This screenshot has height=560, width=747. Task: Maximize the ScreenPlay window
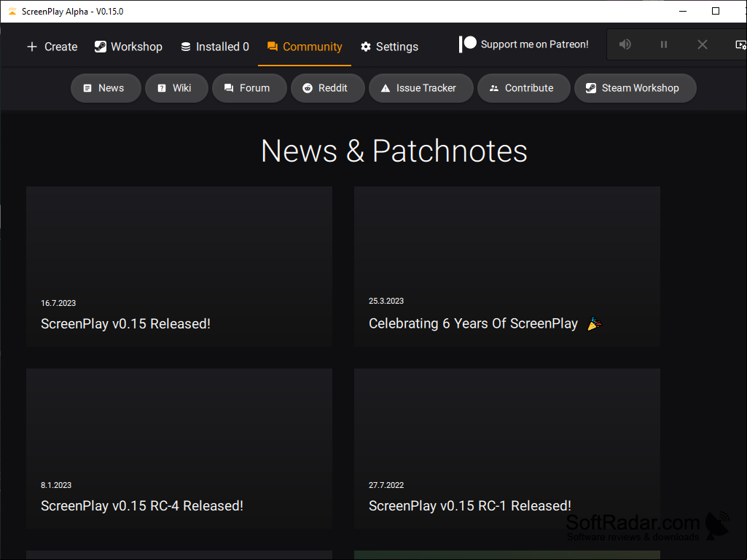coord(715,11)
